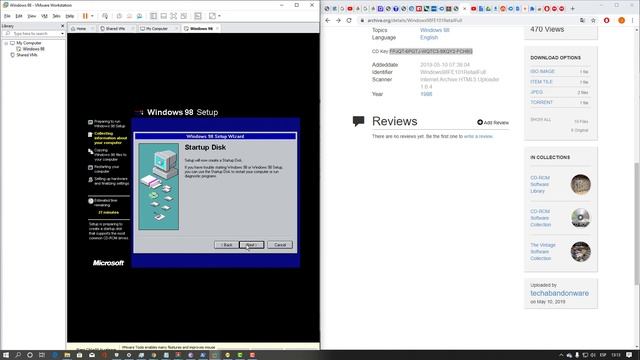This screenshot has height=360, width=640.
Task: Open the CD-ROM Software Library collection thumbnail
Action: 580,184
